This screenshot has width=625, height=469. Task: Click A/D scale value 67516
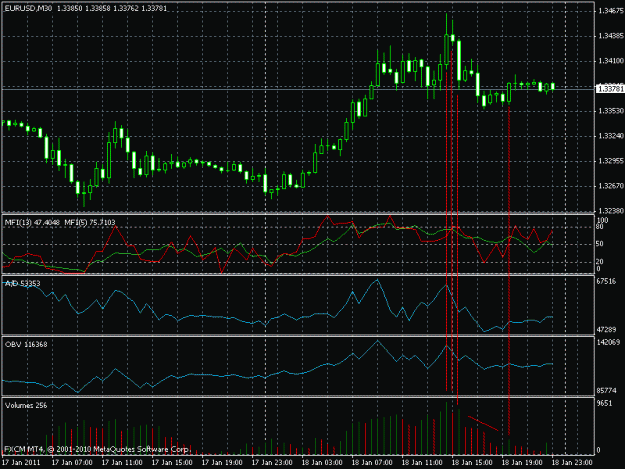(x=606, y=281)
